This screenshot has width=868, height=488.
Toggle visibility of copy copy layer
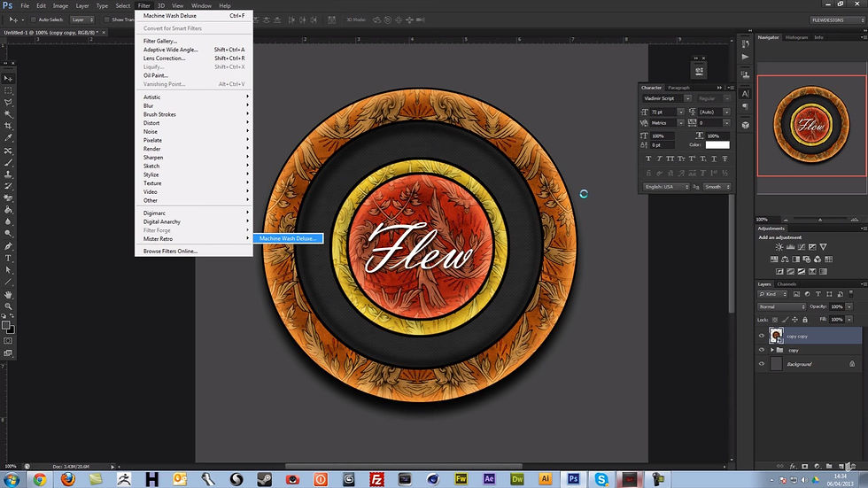click(x=762, y=336)
